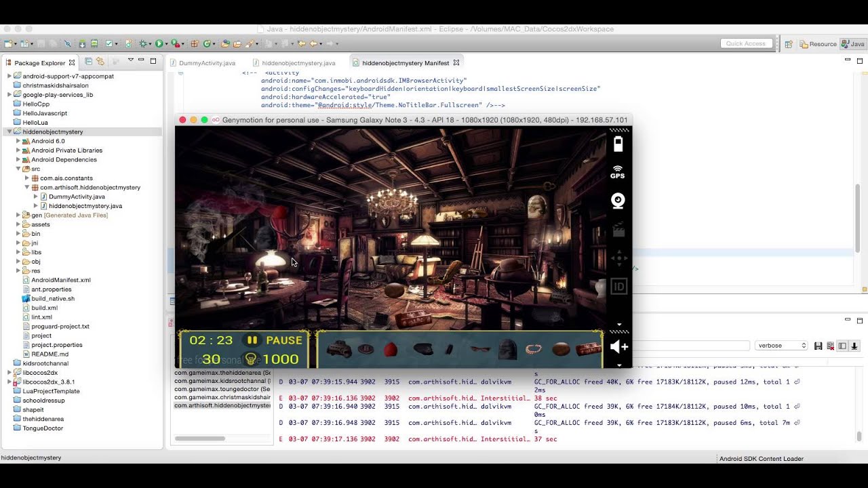Collapse the src folder
Viewport: 868px width, 488px height.
click(18, 169)
